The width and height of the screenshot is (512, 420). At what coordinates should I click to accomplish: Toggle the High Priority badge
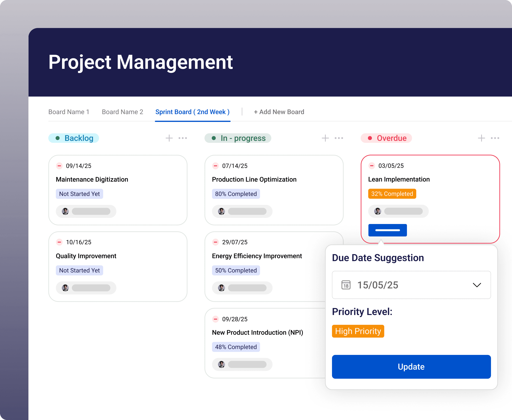[358, 331]
